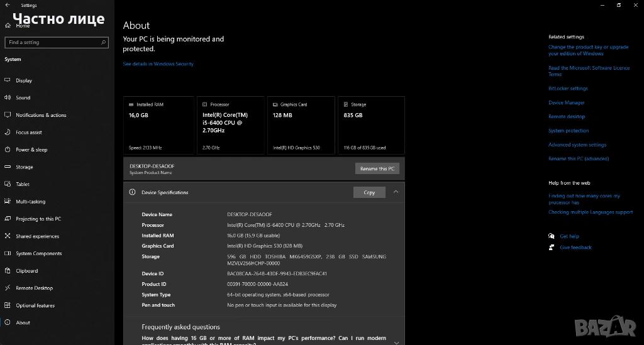Open the Device Manager link
The height and width of the screenshot is (345, 644).
pos(566,102)
